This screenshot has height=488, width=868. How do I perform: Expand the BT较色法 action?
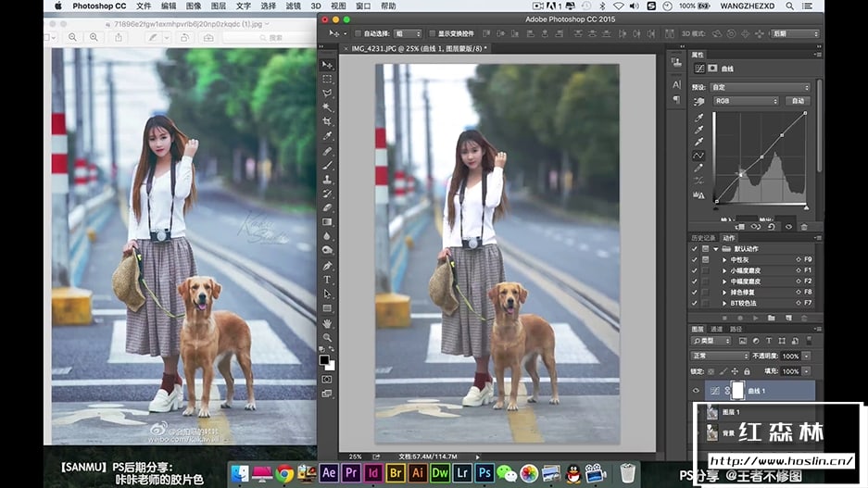pyautogui.click(x=724, y=303)
